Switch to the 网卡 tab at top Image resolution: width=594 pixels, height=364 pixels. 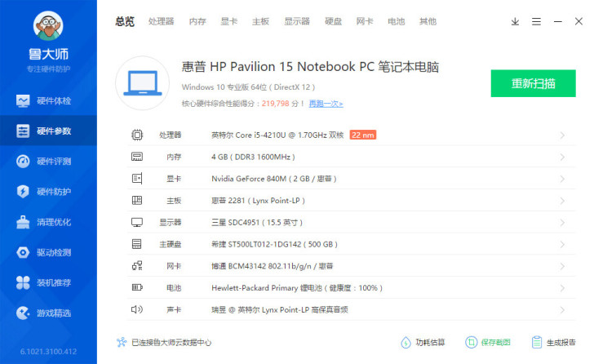[365, 21]
